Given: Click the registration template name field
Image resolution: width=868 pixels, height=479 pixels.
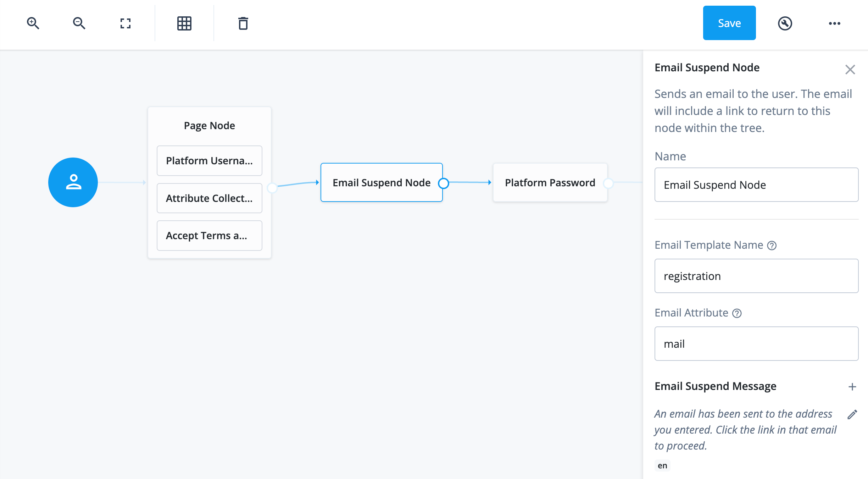Looking at the screenshot, I should point(756,276).
